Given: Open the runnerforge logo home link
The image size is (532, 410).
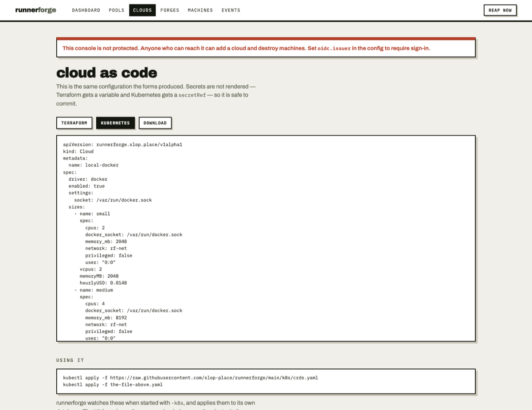Looking at the screenshot, I should pyautogui.click(x=35, y=10).
